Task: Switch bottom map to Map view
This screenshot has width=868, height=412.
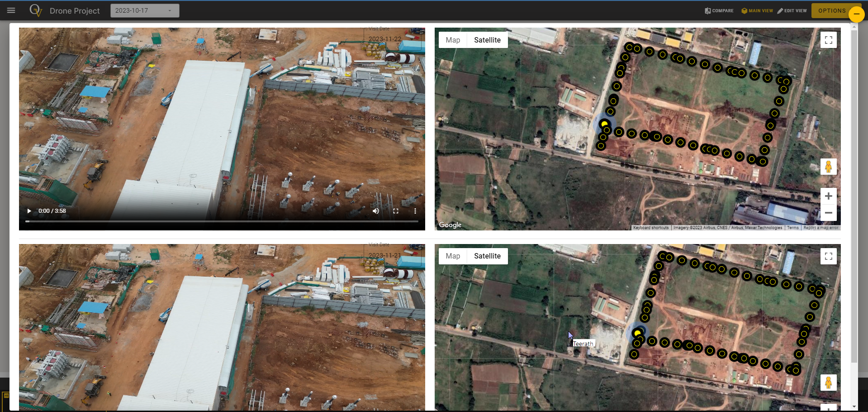Action: click(453, 256)
